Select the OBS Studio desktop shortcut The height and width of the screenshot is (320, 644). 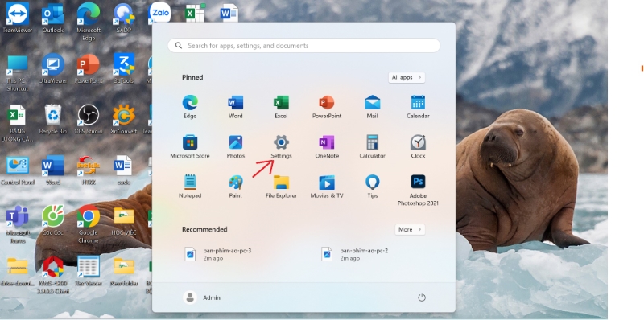[89, 119]
